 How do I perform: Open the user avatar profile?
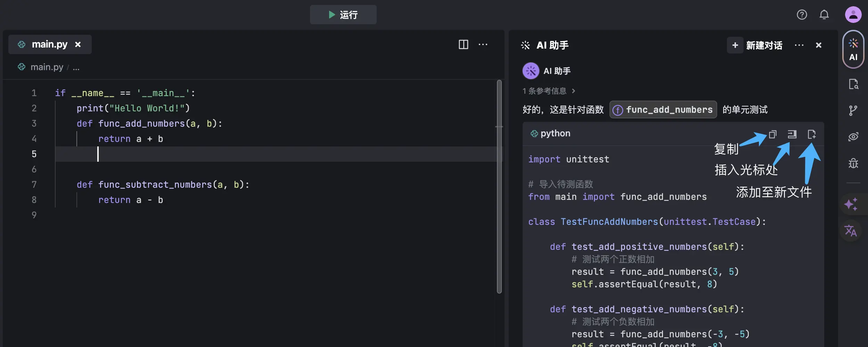click(853, 15)
